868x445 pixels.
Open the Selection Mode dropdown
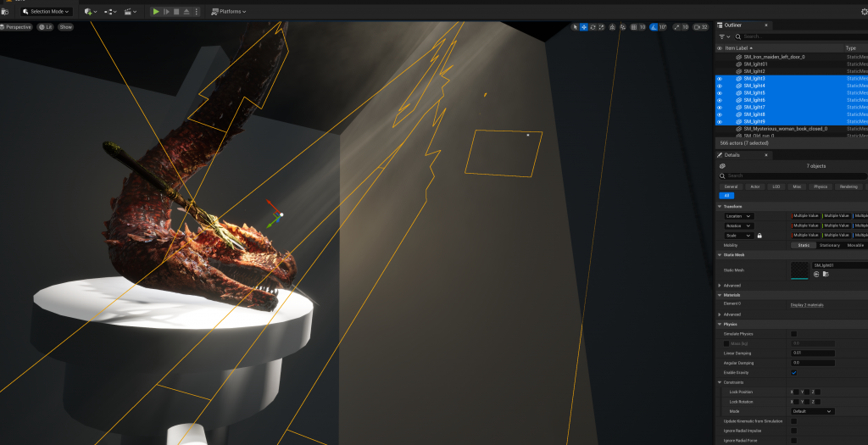[46, 12]
